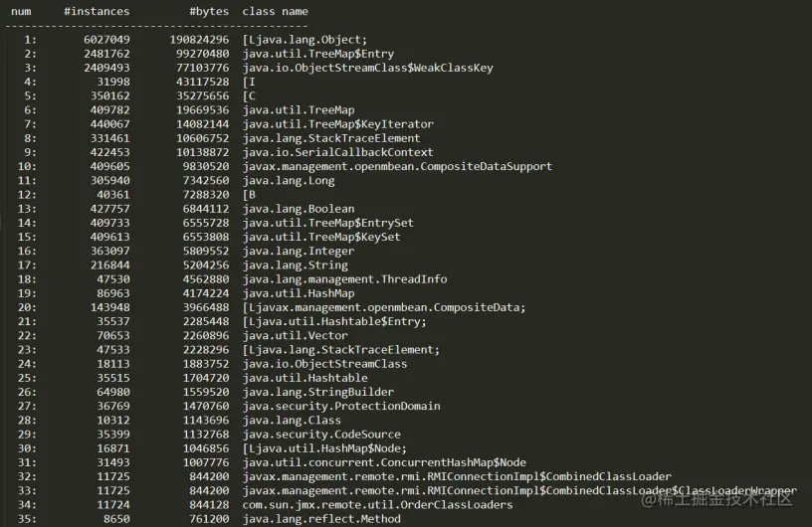Image resolution: width=812 pixels, height=527 pixels.
Task: Click 'java.lang.management.ThreadInfo' class name
Action: coord(345,279)
